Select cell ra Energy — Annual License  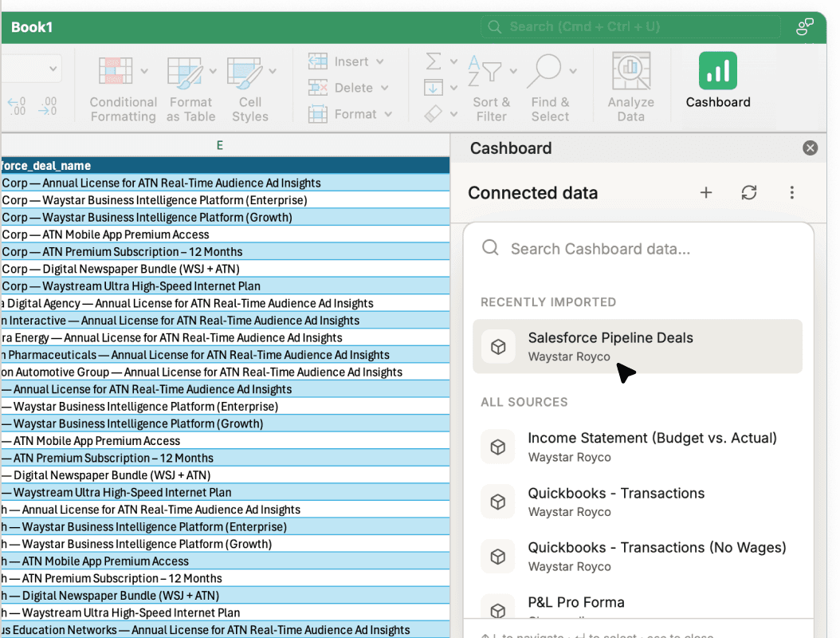point(225,337)
